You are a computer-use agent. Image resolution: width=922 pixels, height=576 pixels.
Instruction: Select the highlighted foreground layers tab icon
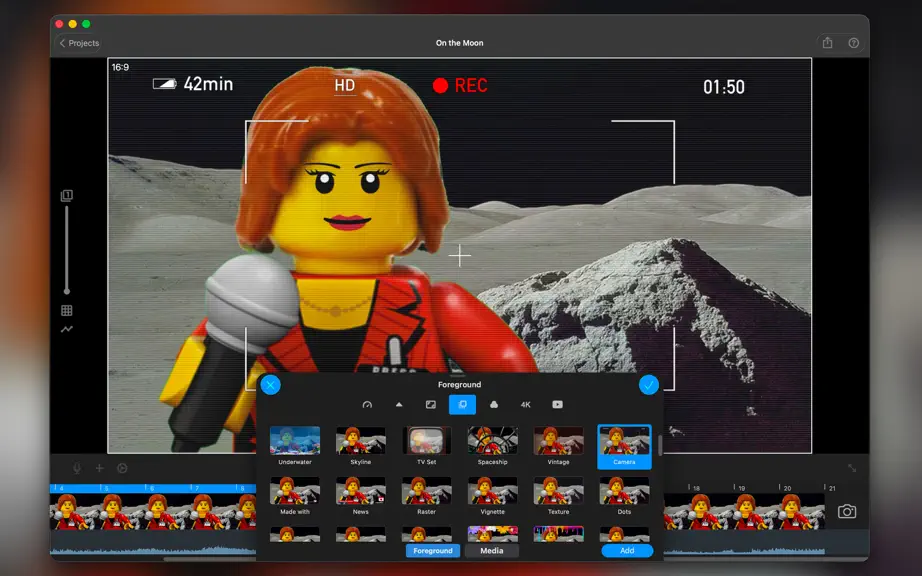[463, 404]
